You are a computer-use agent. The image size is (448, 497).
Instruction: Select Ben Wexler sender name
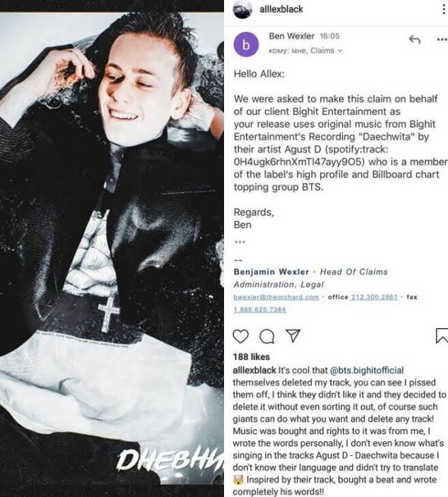(x=291, y=36)
